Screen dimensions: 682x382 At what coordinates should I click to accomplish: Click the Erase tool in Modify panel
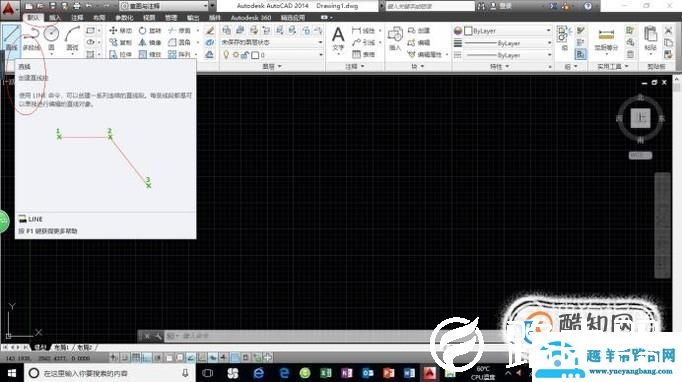[210, 30]
